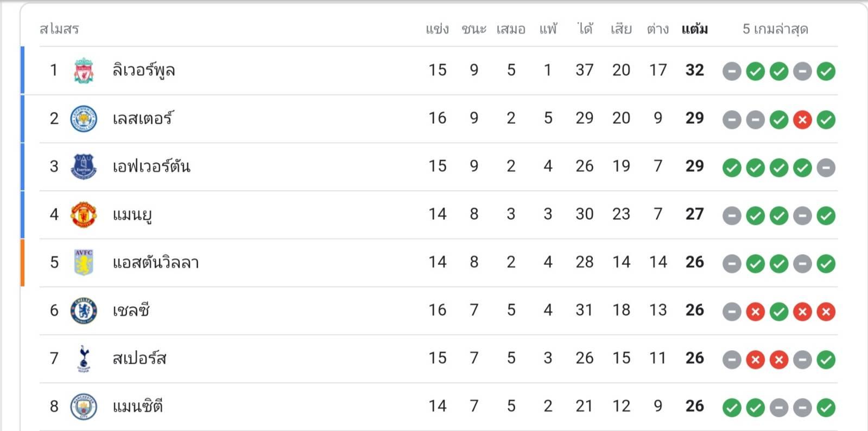Open the แอสตันวิลลา team row
The height and width of the screenshot is (431, 868).
429,263
